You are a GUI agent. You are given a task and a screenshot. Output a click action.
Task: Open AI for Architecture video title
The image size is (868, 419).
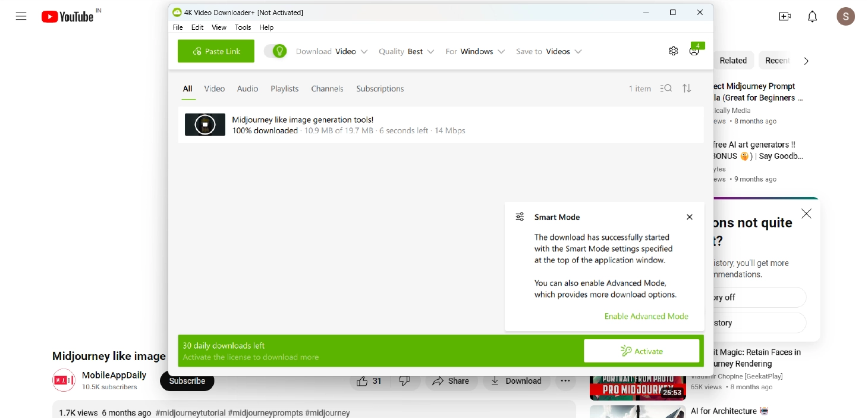(x=729, y=411)
